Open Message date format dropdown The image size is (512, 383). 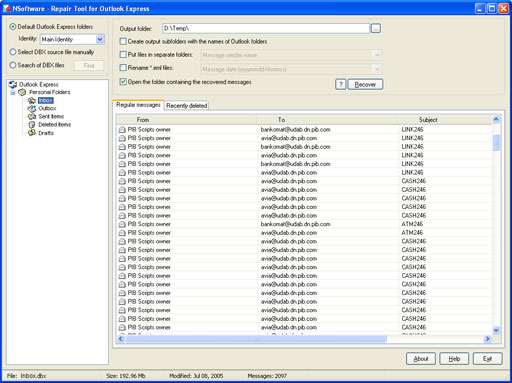(377, 69)
